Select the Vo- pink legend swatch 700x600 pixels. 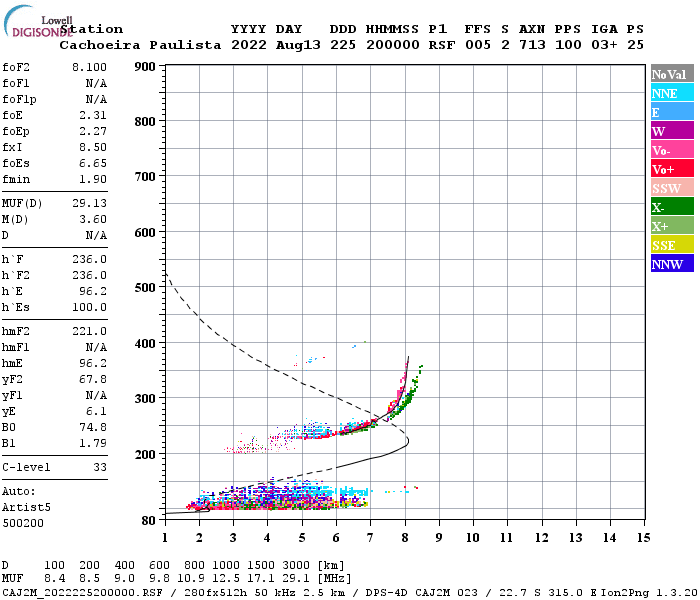point(672,150)
